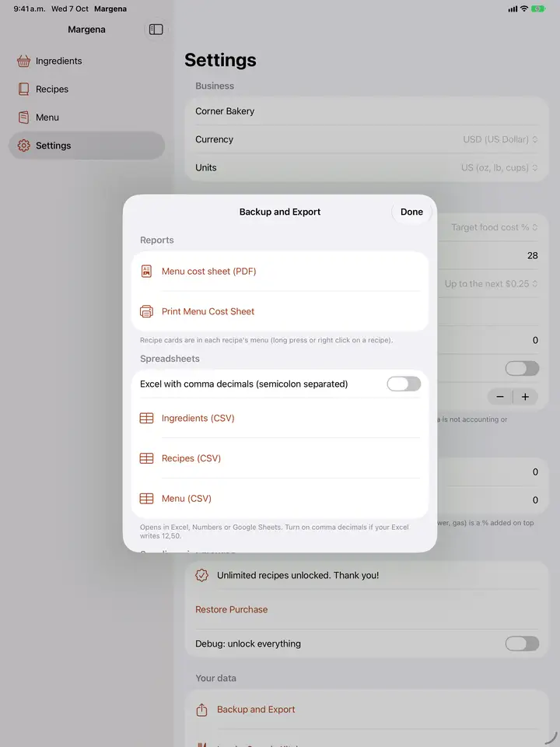Viewport: 560px width, 747px height.
Task: Decrease value with the minus stepper
Action: click(x=500, y=397)
